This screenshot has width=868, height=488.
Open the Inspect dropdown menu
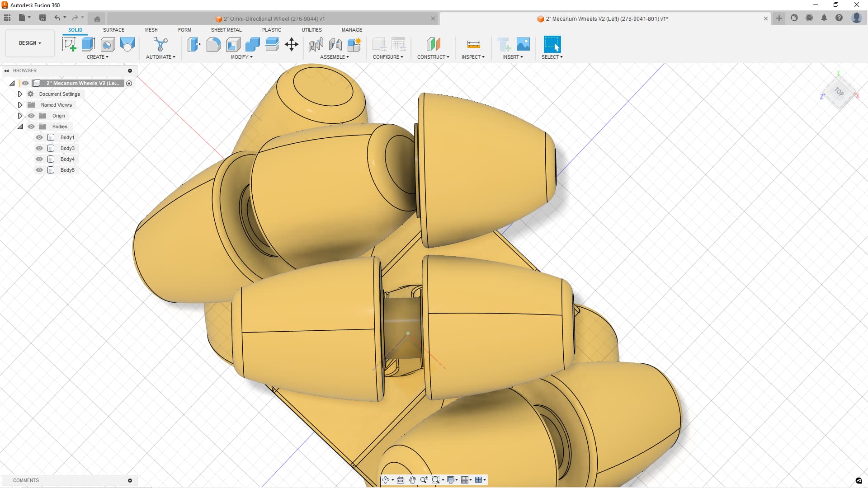click(x=473, y=57)
